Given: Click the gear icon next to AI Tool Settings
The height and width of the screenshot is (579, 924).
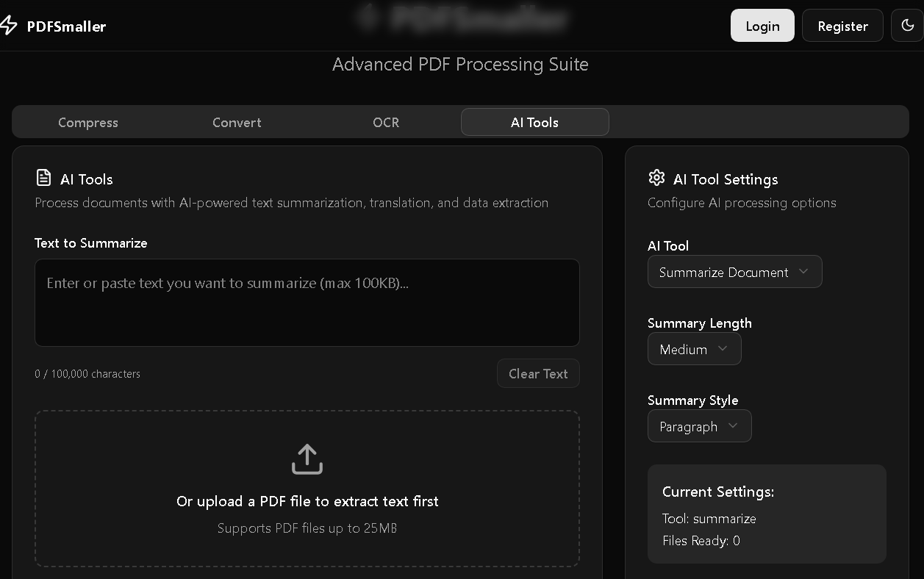Looking at the screenshot, I should pyautogui.click(x=656, y=177).
